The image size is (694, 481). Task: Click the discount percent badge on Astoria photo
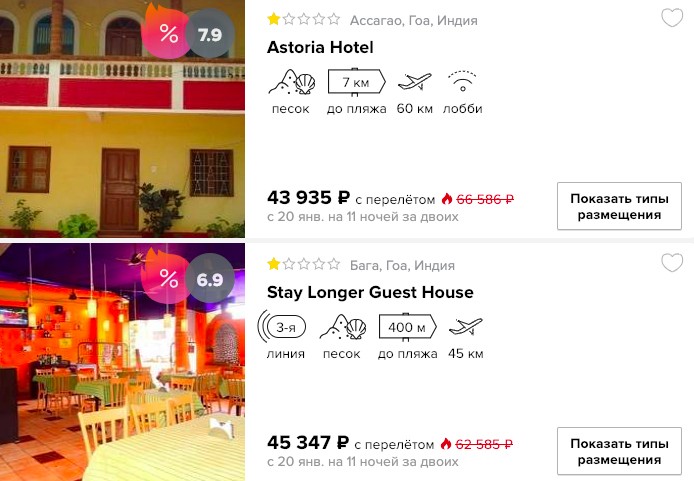(x=165, y=32)
